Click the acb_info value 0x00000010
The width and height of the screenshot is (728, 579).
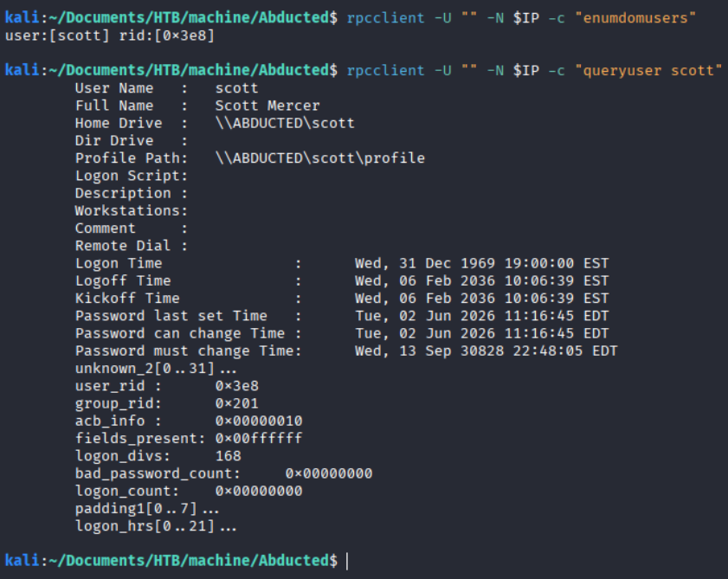[x=259, y=421]
